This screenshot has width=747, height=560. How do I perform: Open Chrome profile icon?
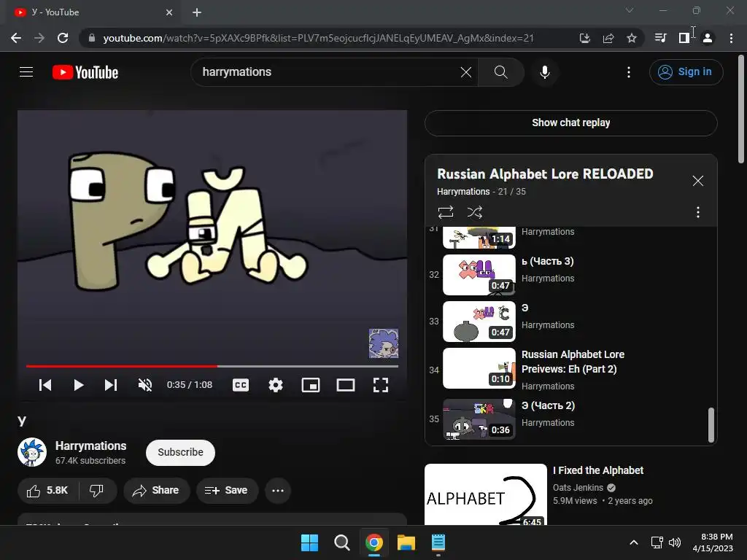708,38
